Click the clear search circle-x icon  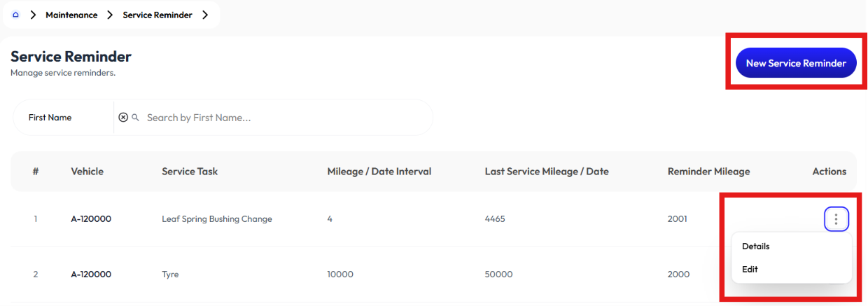(123, 118)
